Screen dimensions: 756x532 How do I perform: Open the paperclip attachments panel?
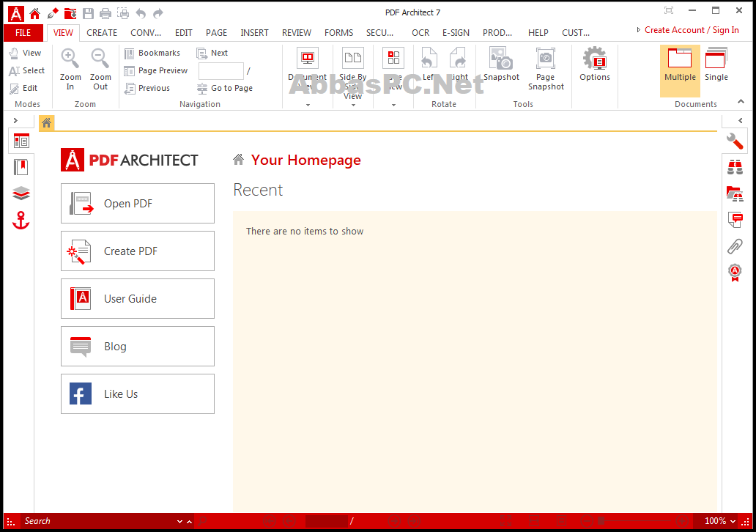point(735,246)
